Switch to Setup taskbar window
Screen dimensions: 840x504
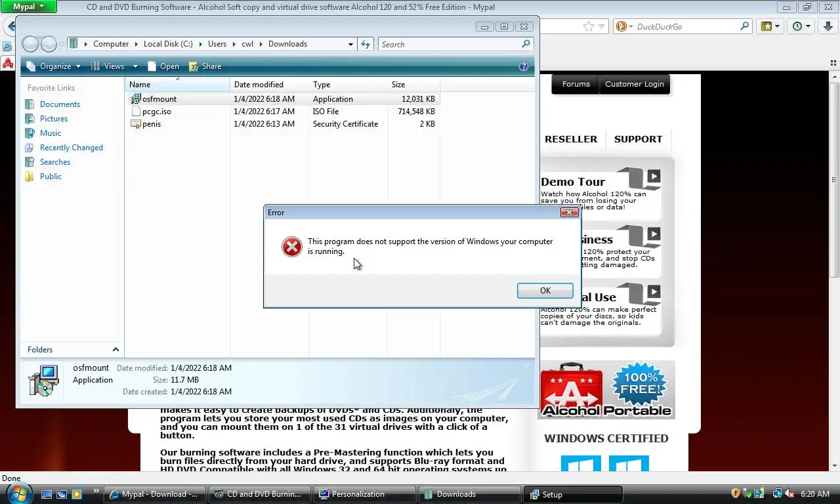click(x=572, y=494)
